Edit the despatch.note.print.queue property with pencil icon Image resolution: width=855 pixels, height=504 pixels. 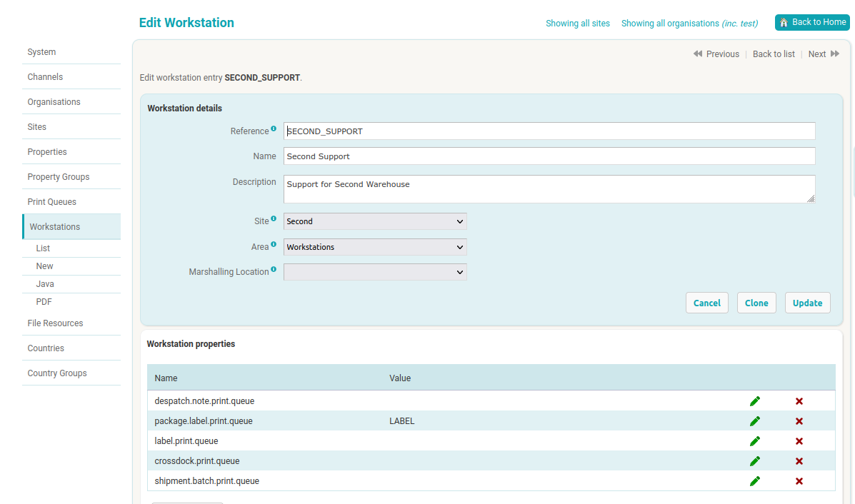(x=755, y=401)
